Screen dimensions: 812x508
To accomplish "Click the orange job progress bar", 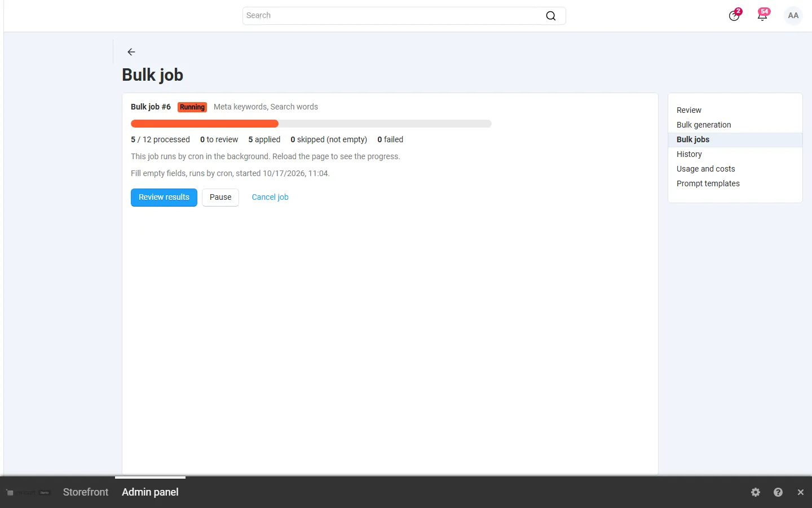I will 205,124.
